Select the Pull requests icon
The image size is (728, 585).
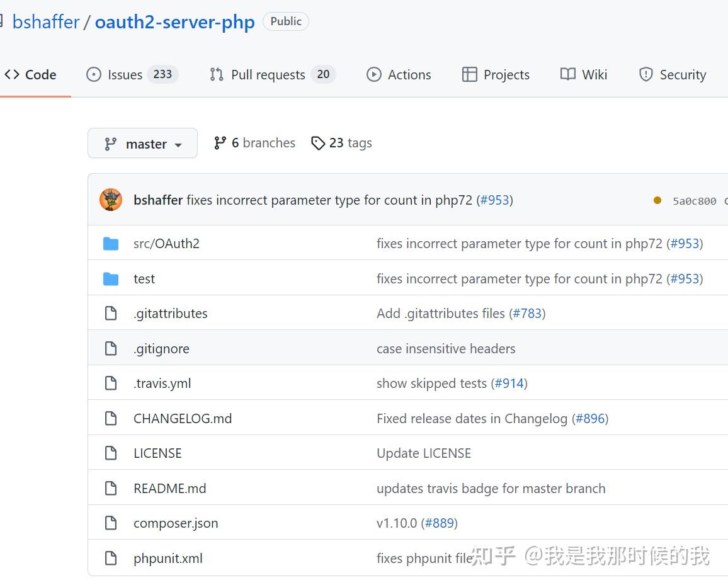(216, 74)
